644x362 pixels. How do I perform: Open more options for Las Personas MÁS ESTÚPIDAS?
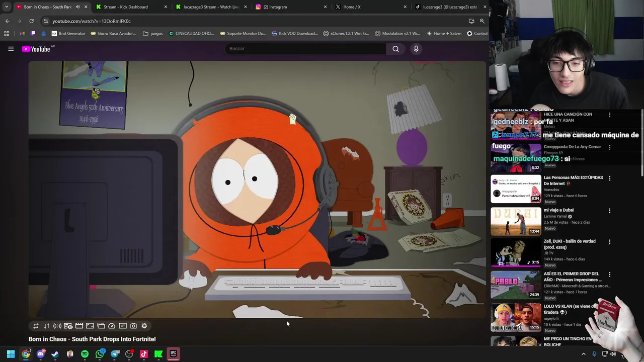(610, 178)
